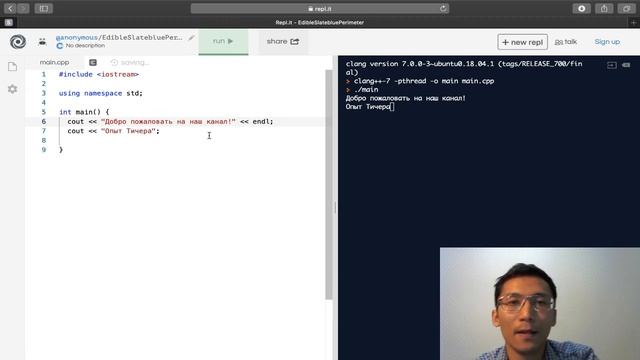Click line number 6 in gutter
The image size is (640, 360).
click(x=44, y=121)
